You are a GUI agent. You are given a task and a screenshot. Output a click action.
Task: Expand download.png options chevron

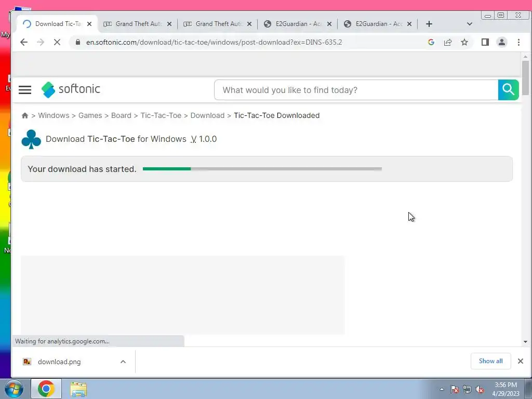click(123, 362)
